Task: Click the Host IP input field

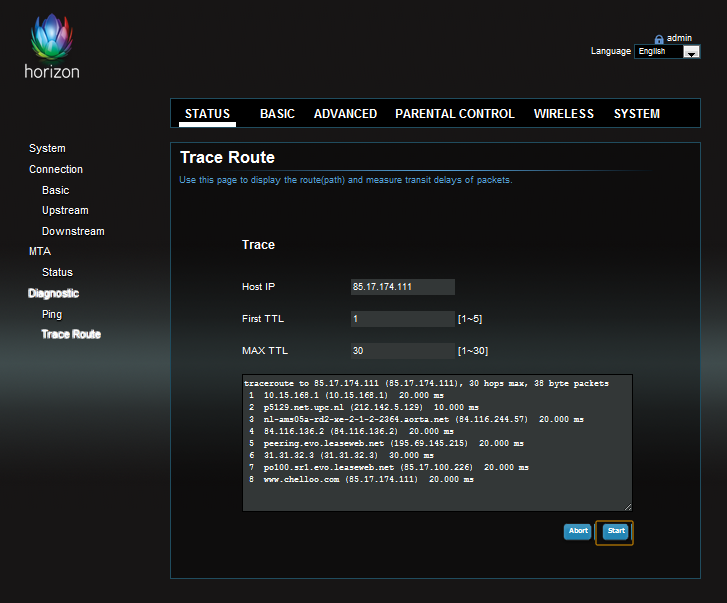Action: [402, 287]
